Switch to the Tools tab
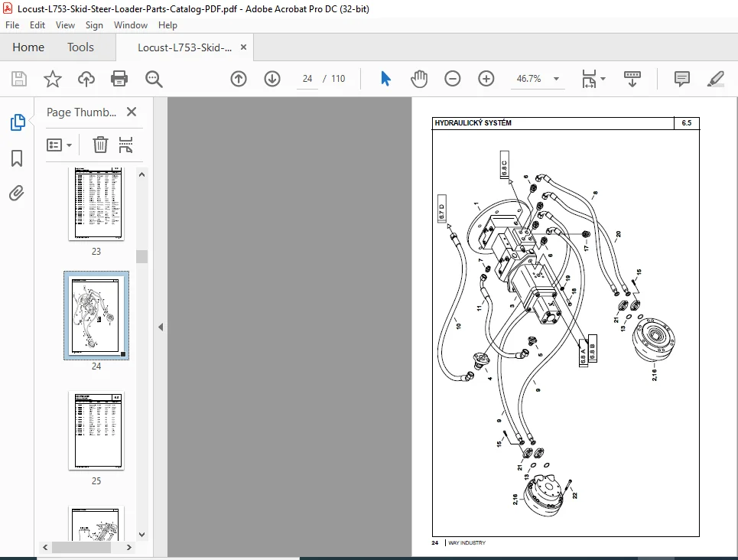738x560 pixels. pyautogui.click(x=80, y=47)
